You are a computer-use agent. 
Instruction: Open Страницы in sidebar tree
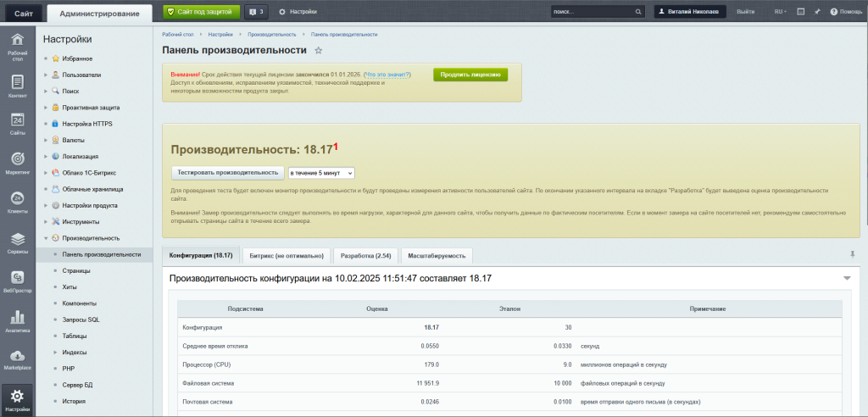(76, 271)
